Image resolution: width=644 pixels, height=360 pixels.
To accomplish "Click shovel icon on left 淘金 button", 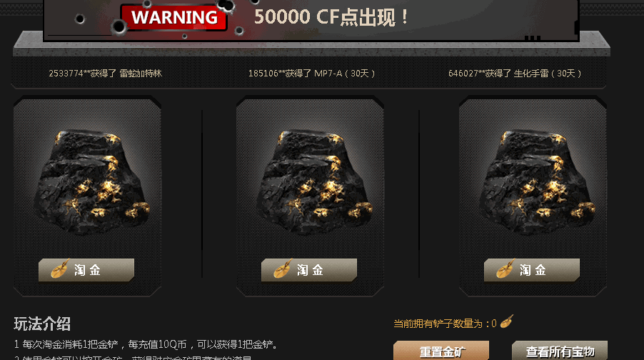I will point(61,269).
